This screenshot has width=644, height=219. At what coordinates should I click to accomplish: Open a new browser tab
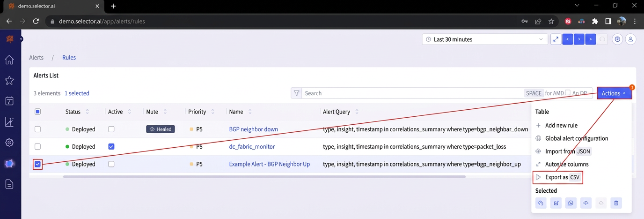[113, 6]
